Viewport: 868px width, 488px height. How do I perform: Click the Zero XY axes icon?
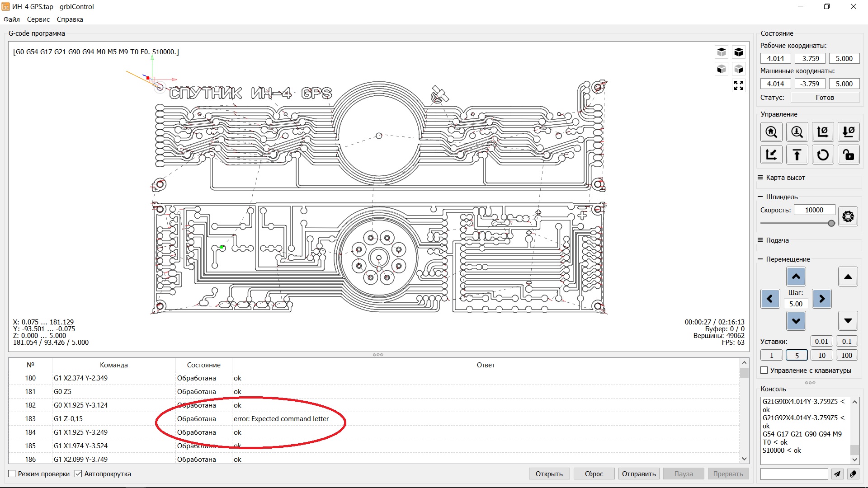pos(823,132)
